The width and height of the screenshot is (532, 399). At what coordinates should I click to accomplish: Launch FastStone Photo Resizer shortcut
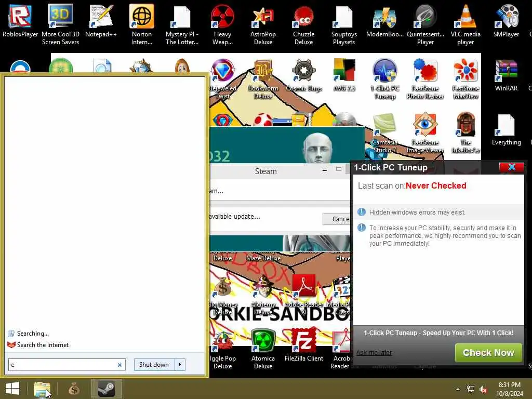[425, 79]
